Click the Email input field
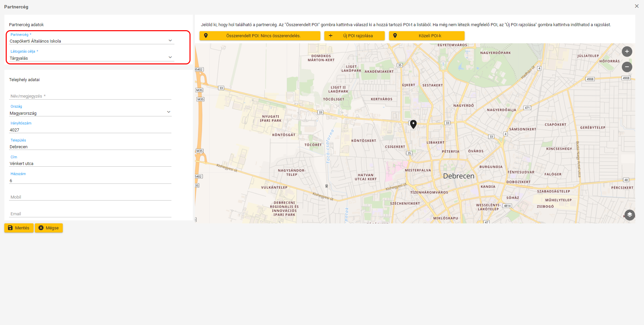 pyautogui.click(x=90, y=214)
